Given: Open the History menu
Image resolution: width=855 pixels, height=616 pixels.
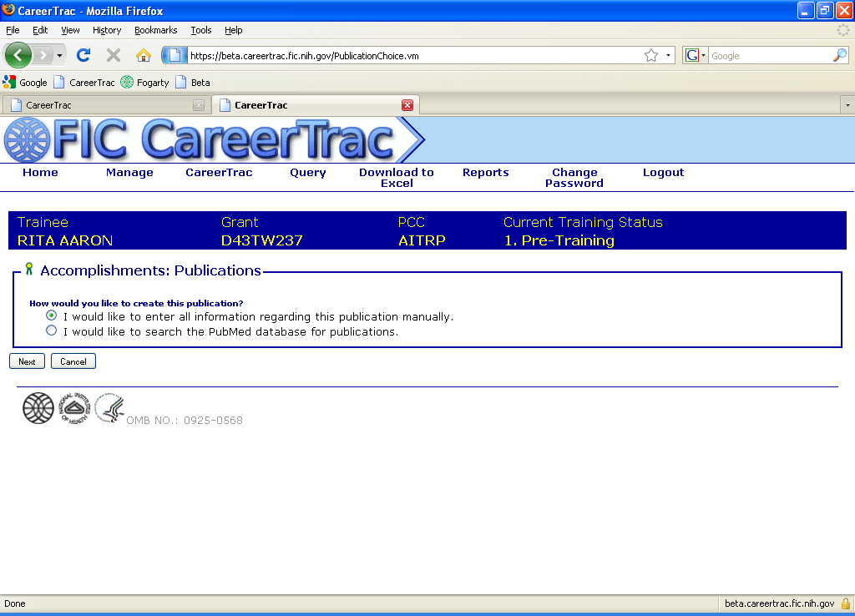Looking at the screenshot, I should point(106,30).
